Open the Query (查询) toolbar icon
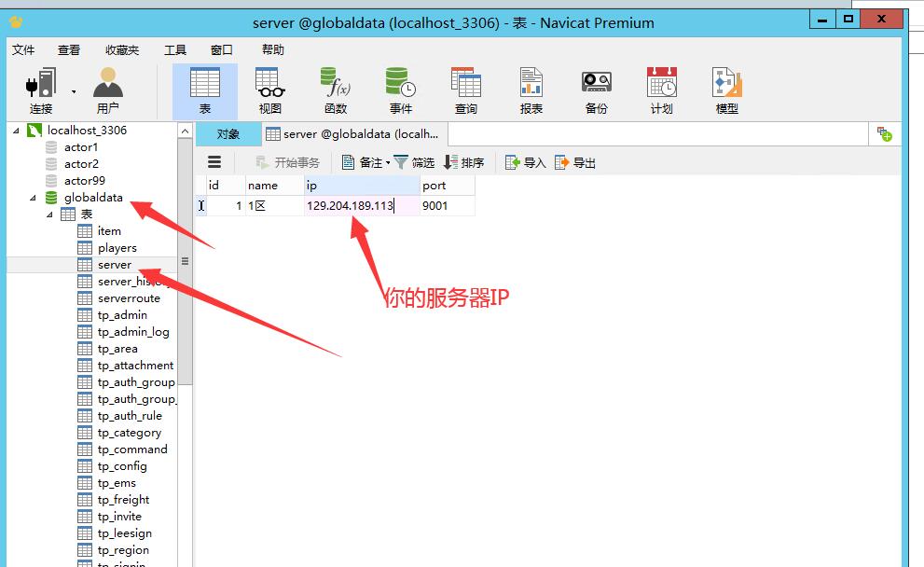This screenshot has height=567, width=924. point(466,91)
